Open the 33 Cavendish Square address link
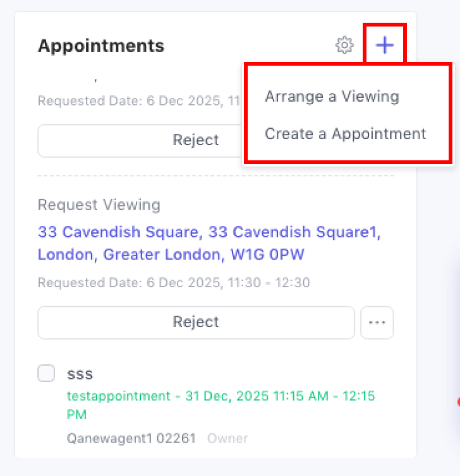 (x=209, y=243)
